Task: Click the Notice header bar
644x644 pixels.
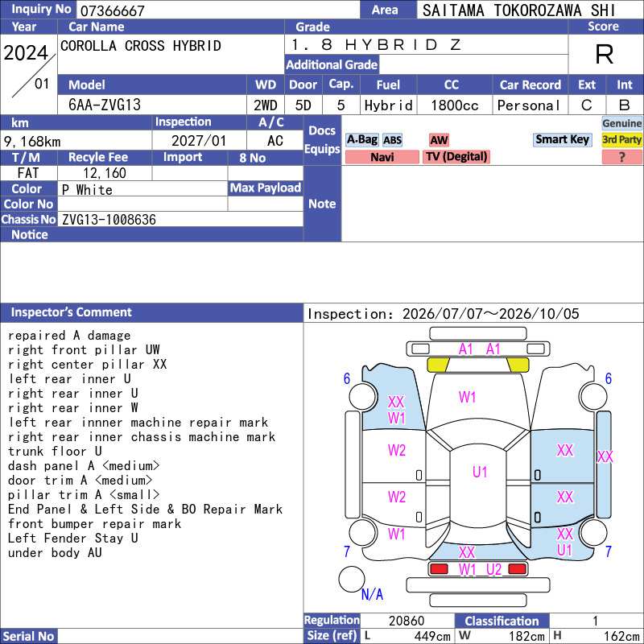Action: [x=152, y=234]
